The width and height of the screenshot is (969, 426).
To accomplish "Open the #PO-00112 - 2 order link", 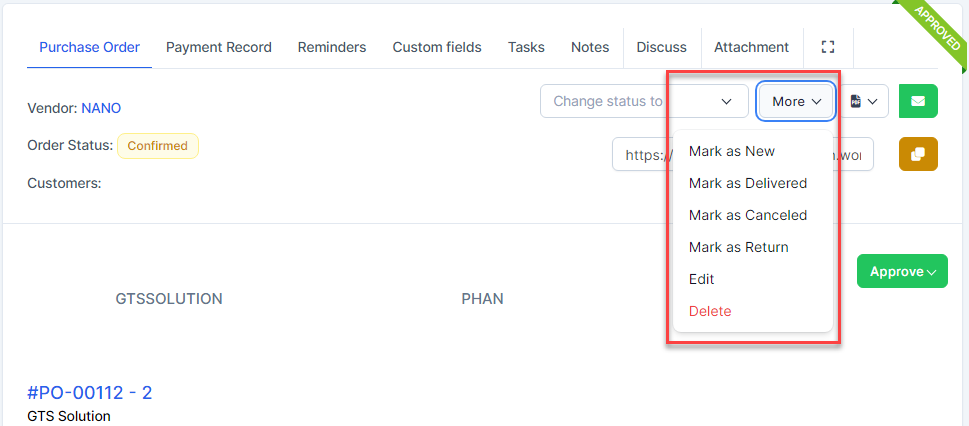I will [90, 392].
